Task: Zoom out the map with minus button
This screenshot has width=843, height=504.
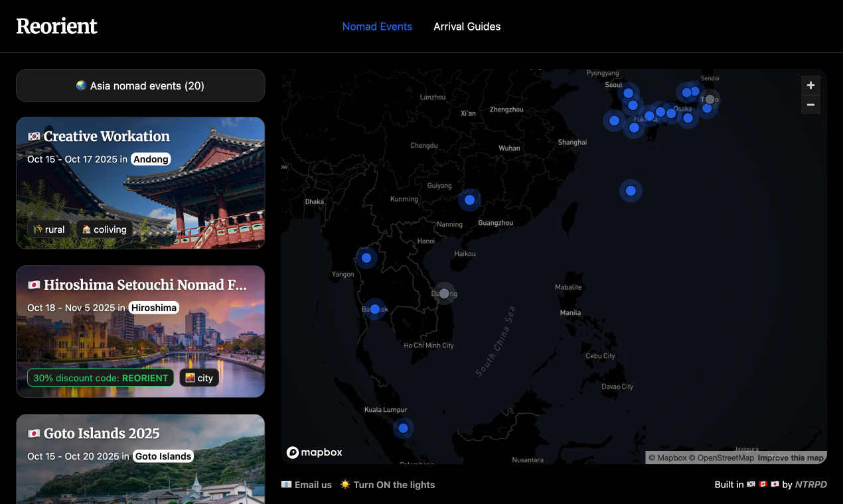Action: pos(810,105)
